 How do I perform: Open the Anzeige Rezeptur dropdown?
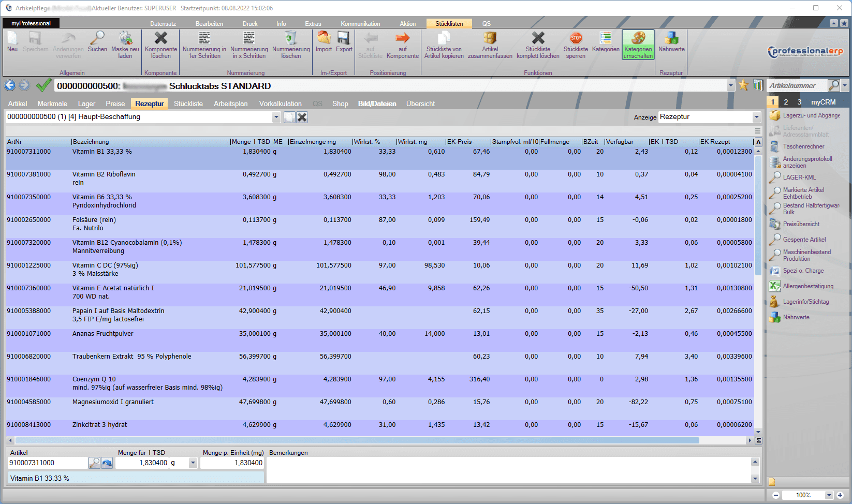(x=757, y=117)
